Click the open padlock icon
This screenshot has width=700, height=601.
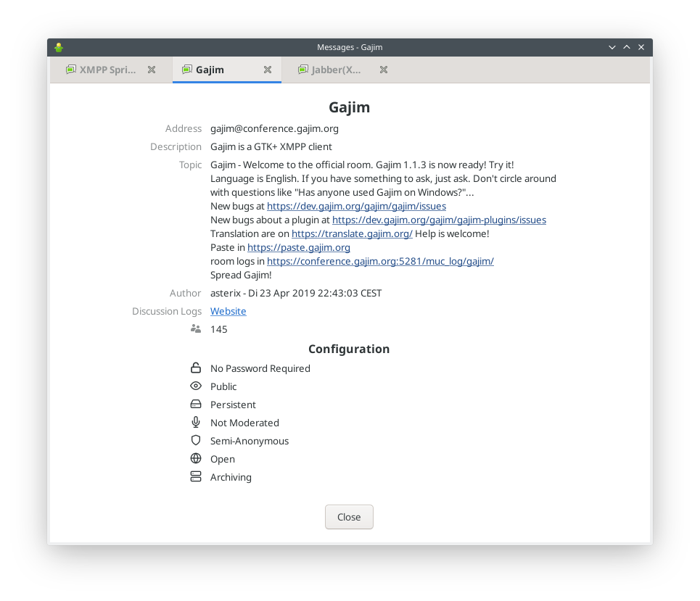[196, 368]
